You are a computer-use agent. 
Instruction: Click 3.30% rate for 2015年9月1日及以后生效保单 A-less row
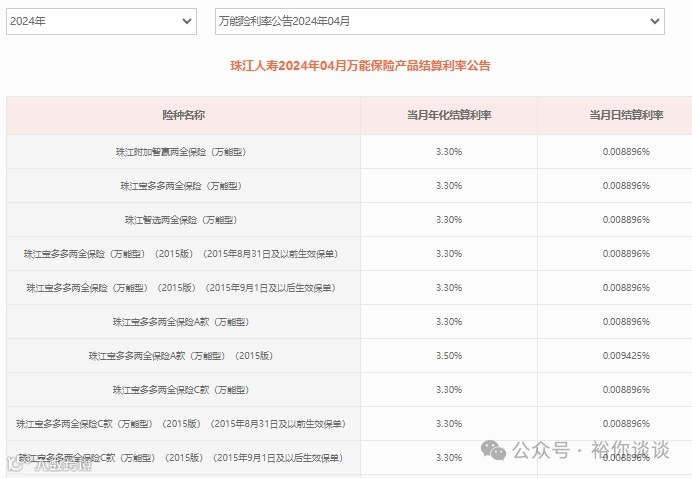coord(449,288)
